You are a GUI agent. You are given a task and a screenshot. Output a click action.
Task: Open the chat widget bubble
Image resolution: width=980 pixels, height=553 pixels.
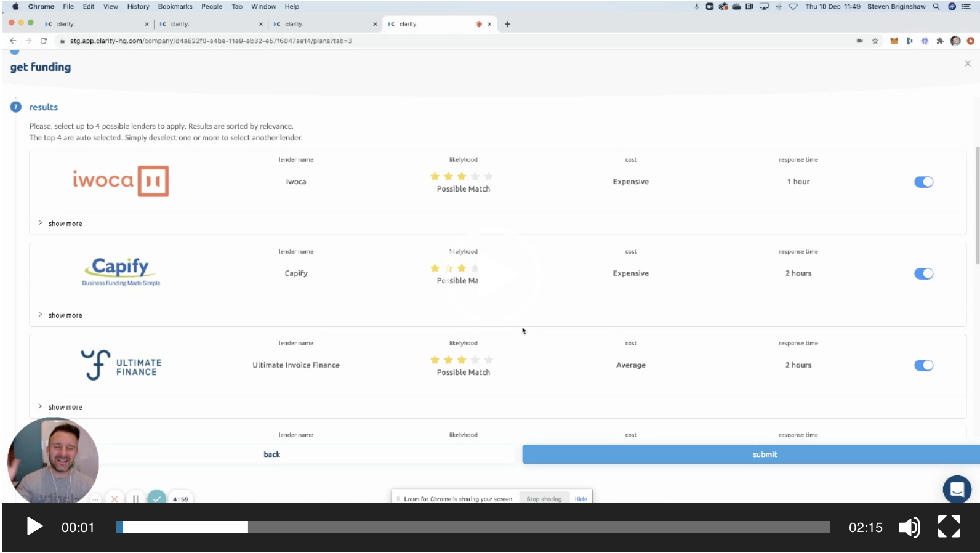pos(957,490)
